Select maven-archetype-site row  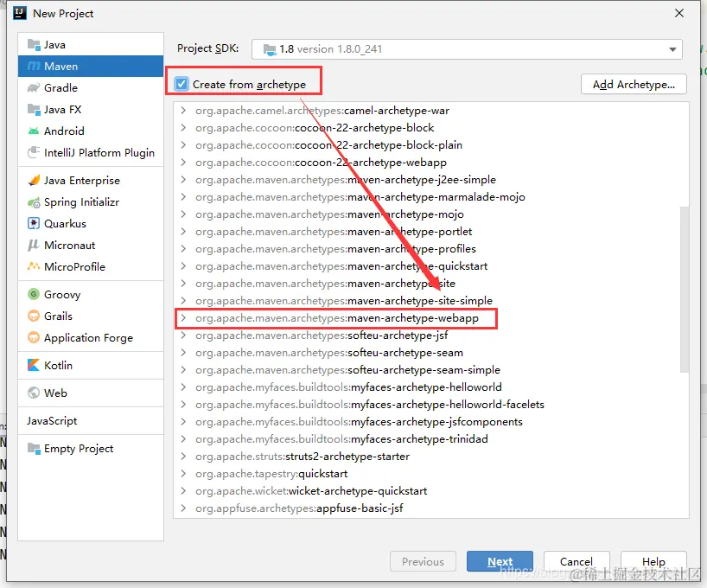click(431, 284)
